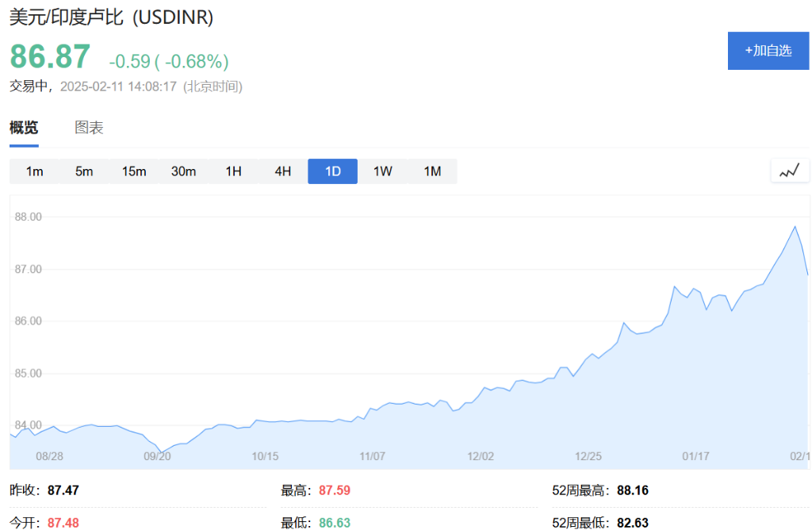
Task: Click the active 1D interval button
Action: 332,171
